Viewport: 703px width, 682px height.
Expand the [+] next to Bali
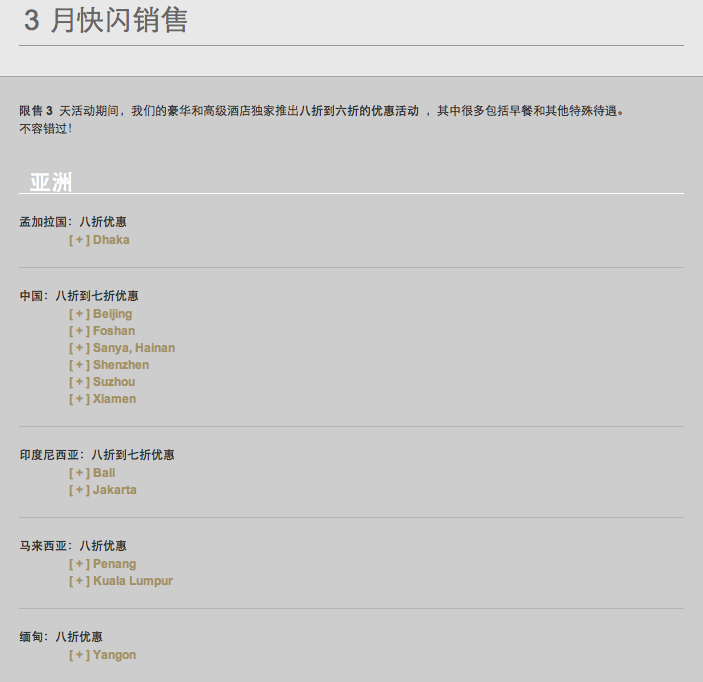79,473
